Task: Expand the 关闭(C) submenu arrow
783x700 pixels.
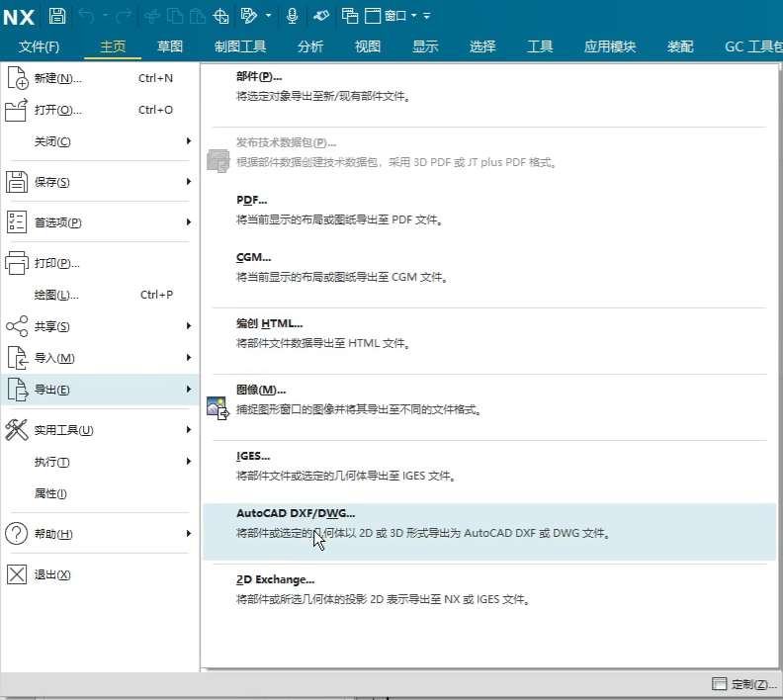Action: tap(189, 141)
